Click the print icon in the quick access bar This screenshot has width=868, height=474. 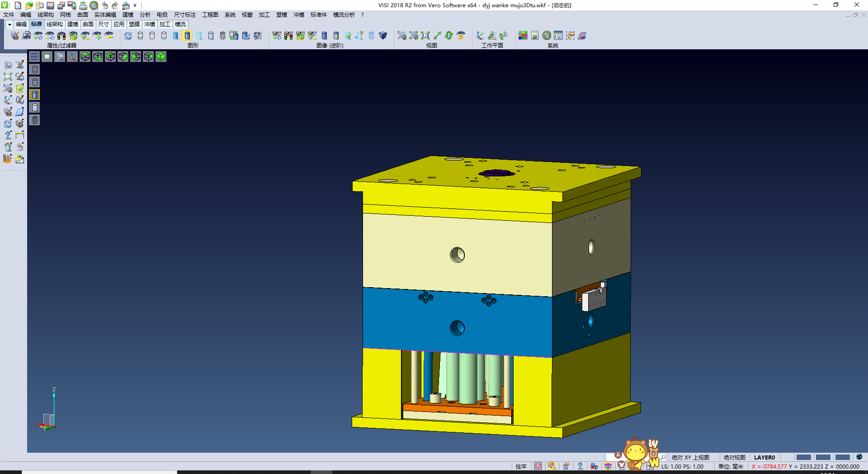83,5
